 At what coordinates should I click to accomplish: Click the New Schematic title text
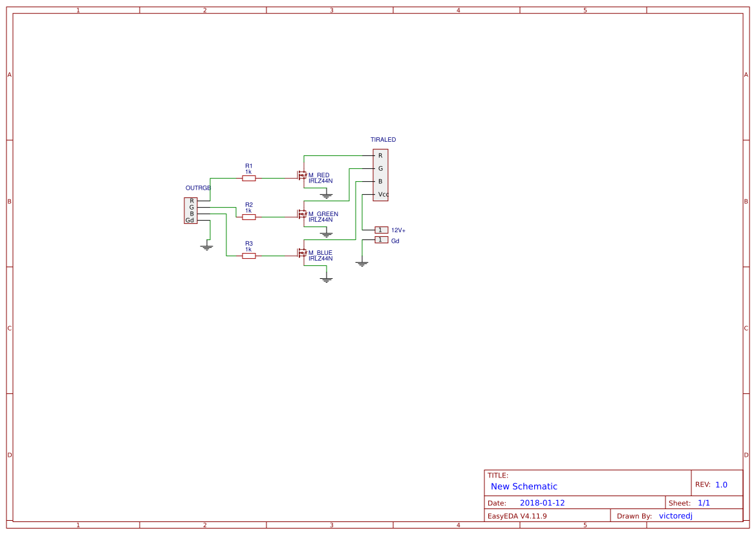[523, 486]
